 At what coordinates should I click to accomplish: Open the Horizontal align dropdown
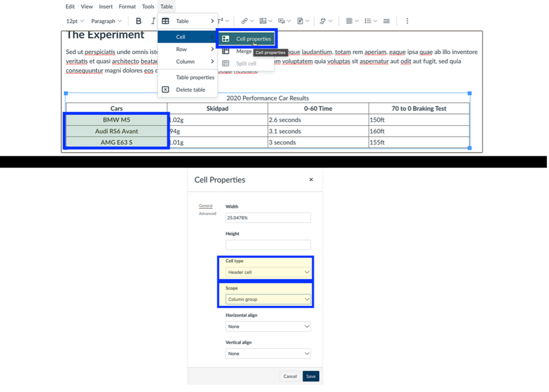click(x=268, y=326)
